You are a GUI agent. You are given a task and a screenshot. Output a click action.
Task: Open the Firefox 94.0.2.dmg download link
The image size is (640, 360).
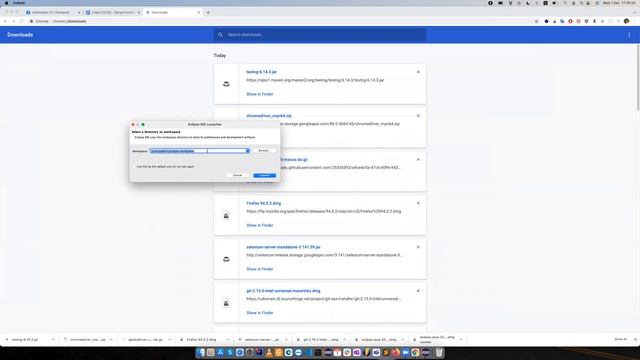pyautogui.click(x=264, y=203)
